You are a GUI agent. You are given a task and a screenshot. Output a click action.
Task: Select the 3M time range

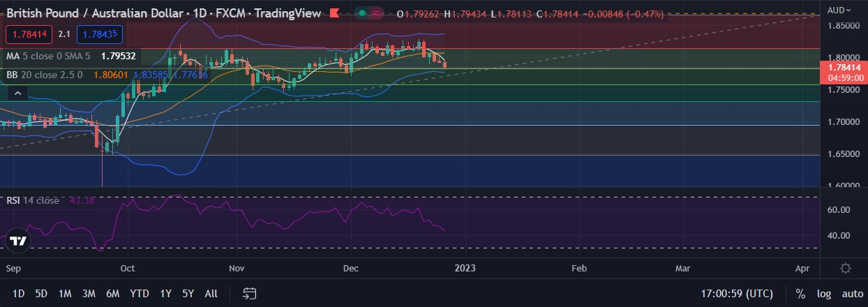tap(89, 294)
